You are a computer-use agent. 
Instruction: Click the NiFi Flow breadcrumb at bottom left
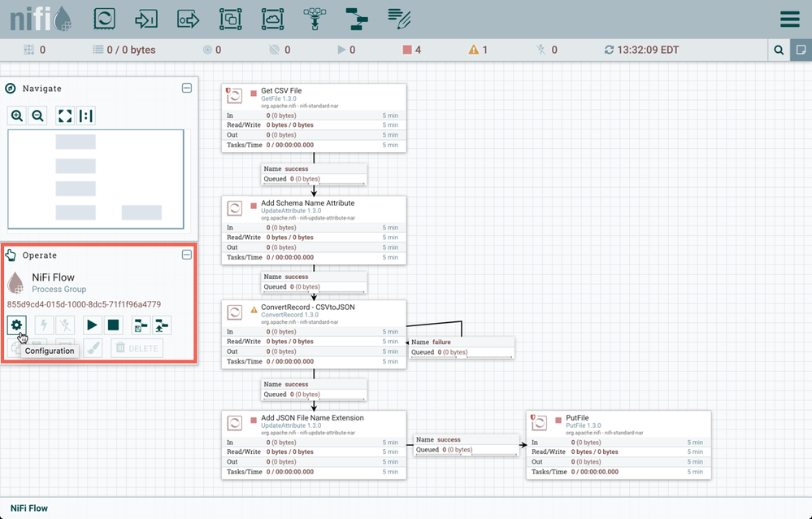28,508
